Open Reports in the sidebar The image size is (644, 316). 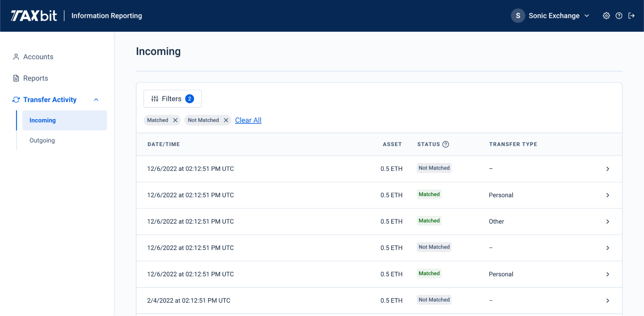point(35,78)
